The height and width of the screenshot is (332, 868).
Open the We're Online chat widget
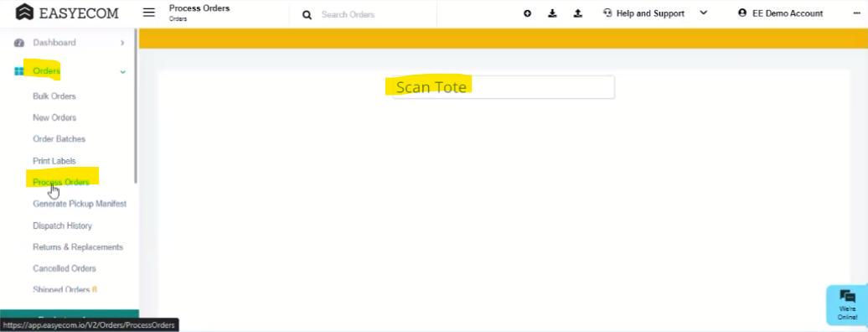click(x=847, y=305)
